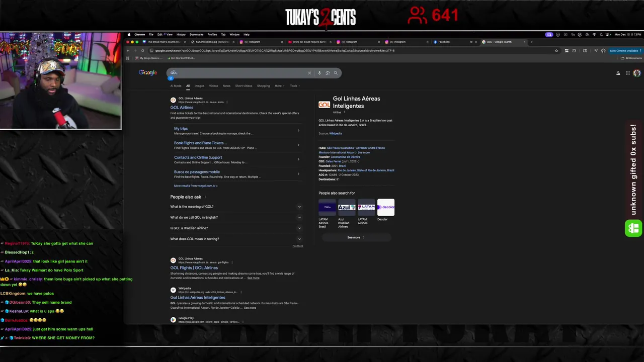Open the Bookmarks menu in menu bar
644x362 pixels.
pos(196,35)
